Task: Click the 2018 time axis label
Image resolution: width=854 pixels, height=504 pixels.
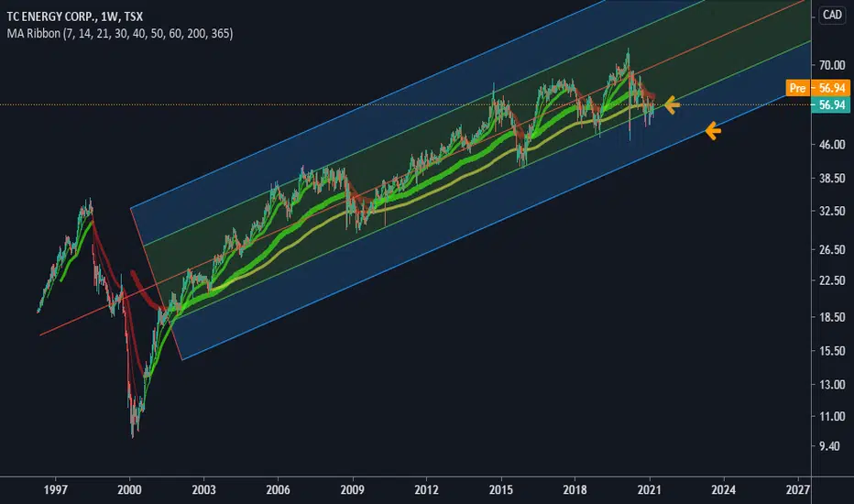Action: [x=575, y=490]
